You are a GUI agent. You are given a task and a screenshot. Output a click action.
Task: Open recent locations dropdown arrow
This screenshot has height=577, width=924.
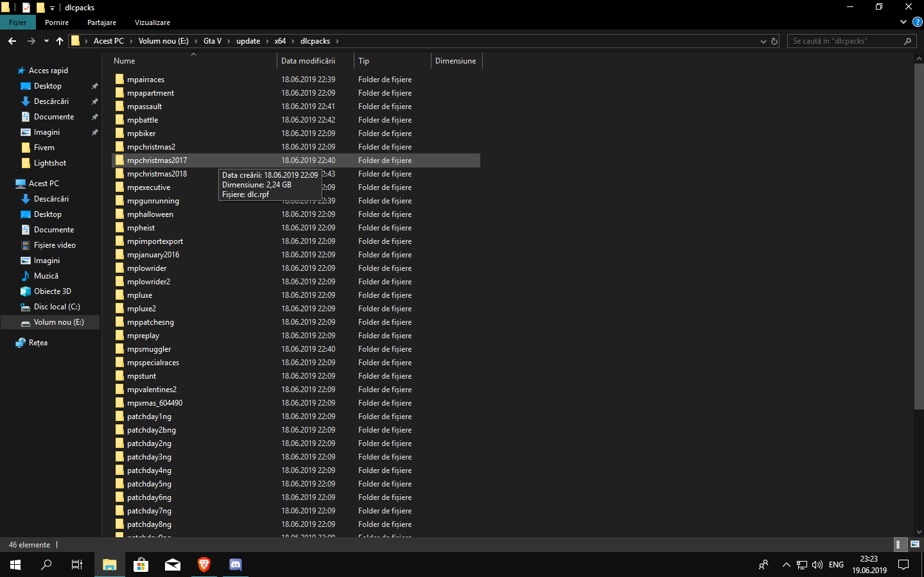coord(46,41)
